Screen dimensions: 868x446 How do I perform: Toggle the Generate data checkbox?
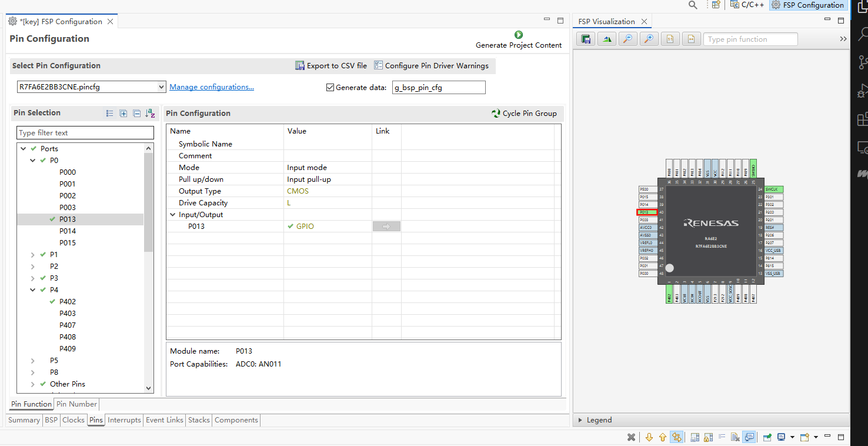(x=330, y=88)
